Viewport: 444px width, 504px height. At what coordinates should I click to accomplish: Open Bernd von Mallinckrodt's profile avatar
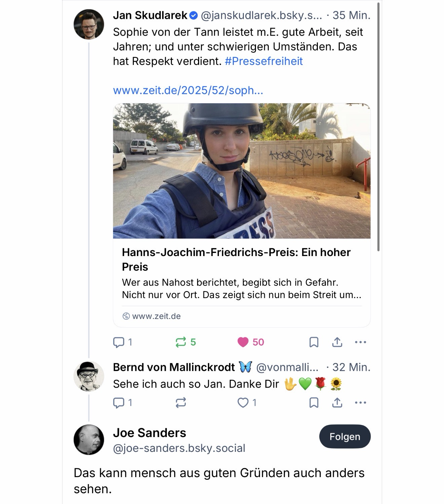(89, 376)
